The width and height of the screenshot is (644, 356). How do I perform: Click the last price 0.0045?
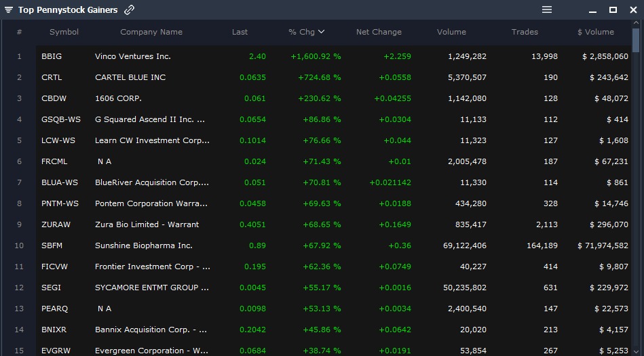coord(252,288)
